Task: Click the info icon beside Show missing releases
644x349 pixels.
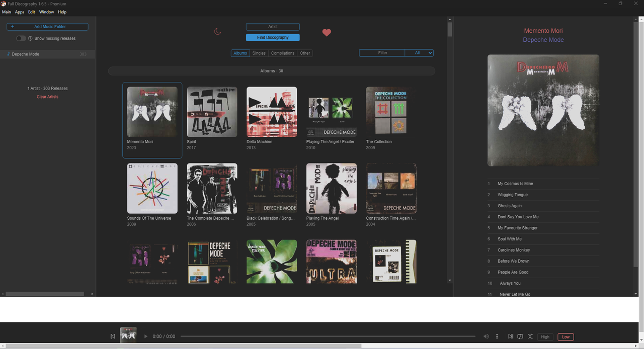Action: pyautogui.click(x=30, y=38)
